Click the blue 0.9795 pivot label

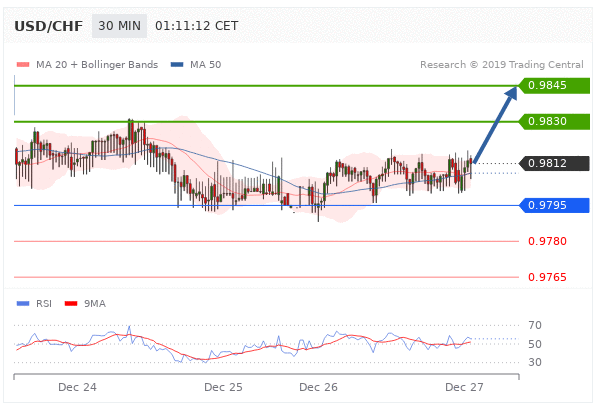click(554, 205)
